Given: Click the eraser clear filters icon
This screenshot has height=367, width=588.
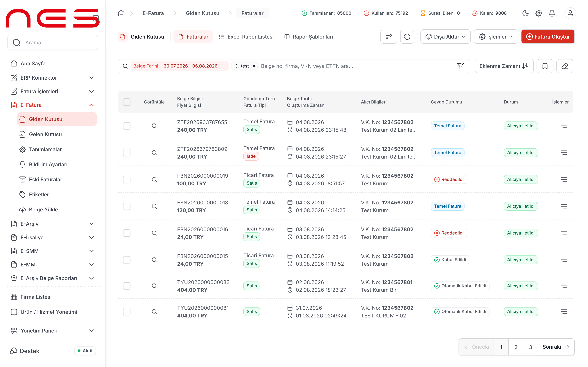Looking at the screenshot, I should (x=565, y=66).
